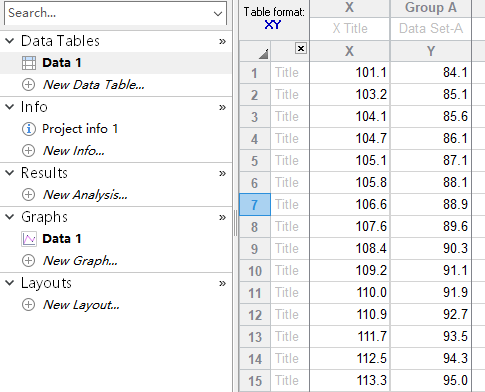485x392 pixels.
Task: Click X cell with value 106.6
Action: pyautogui.click(x=349, y=205)
